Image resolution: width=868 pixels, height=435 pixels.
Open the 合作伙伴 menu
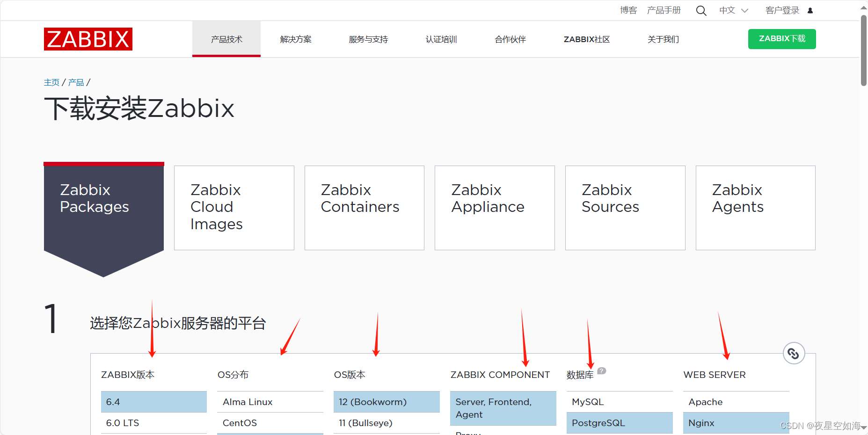coord(511,39)
